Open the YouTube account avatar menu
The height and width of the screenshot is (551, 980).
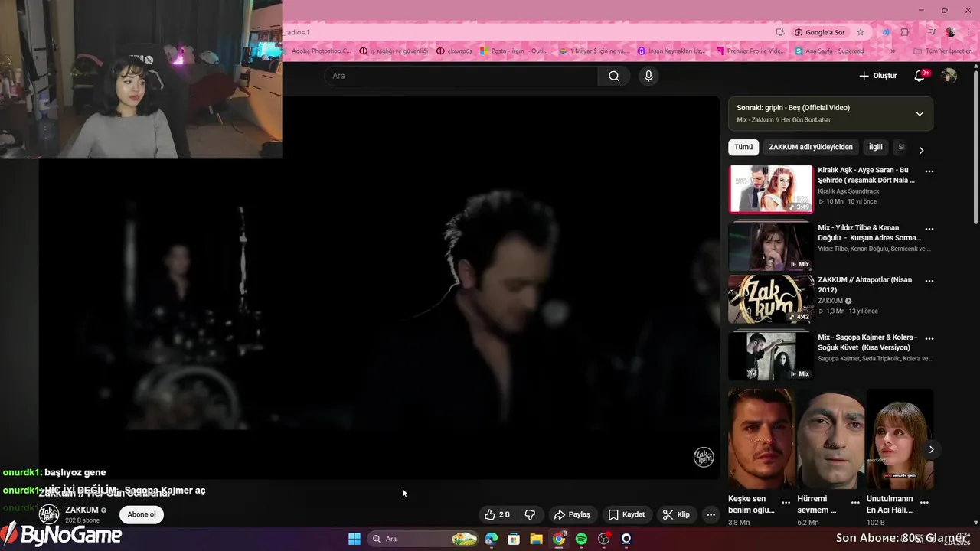coord(949,76)
